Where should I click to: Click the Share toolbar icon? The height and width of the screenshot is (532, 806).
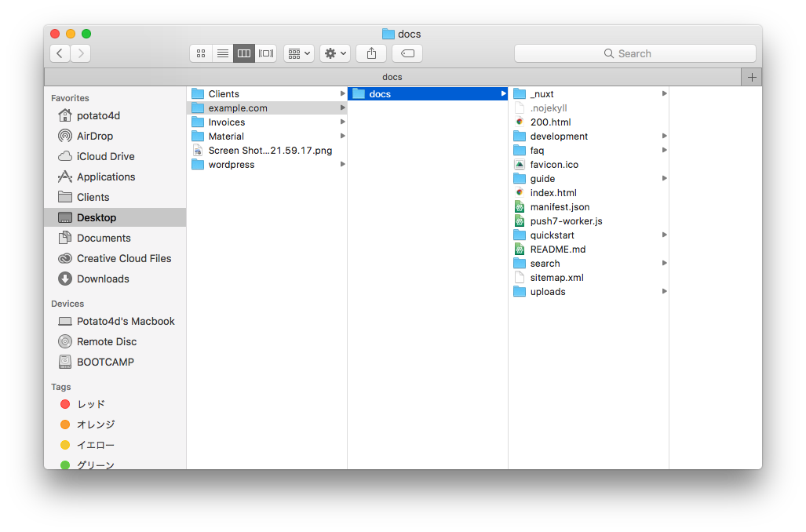click(x=372, y=53)
